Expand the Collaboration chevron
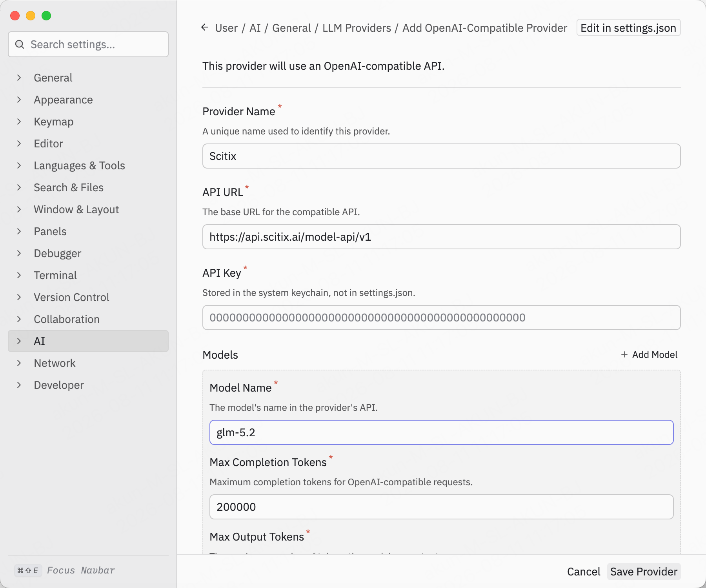 [x=19, y=319]
